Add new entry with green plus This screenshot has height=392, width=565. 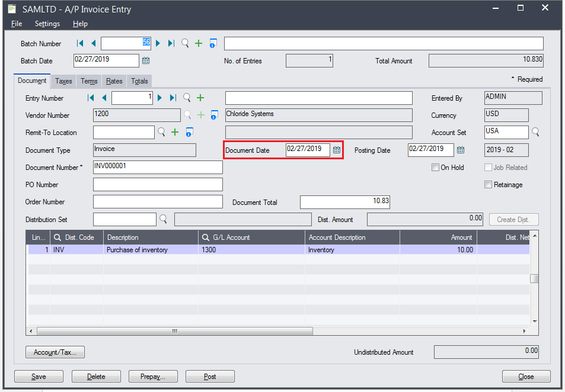tap(200, 98)
